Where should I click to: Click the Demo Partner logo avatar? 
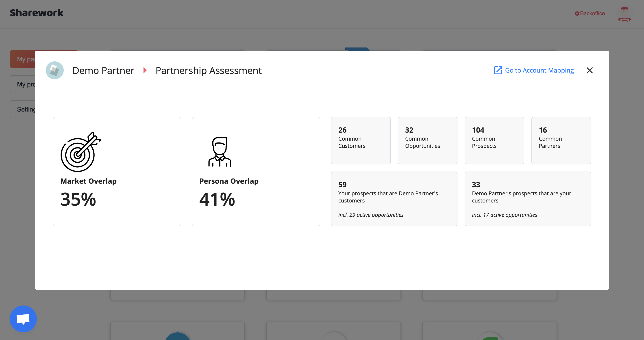(54, 70)
